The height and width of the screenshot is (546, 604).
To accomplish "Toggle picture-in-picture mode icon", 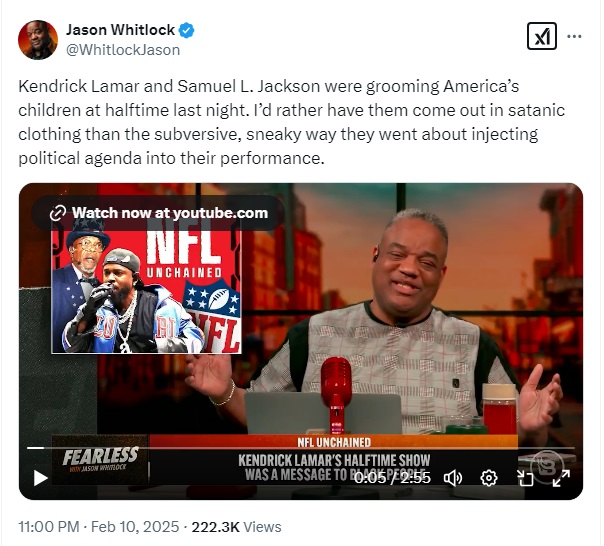I will 525,478.
